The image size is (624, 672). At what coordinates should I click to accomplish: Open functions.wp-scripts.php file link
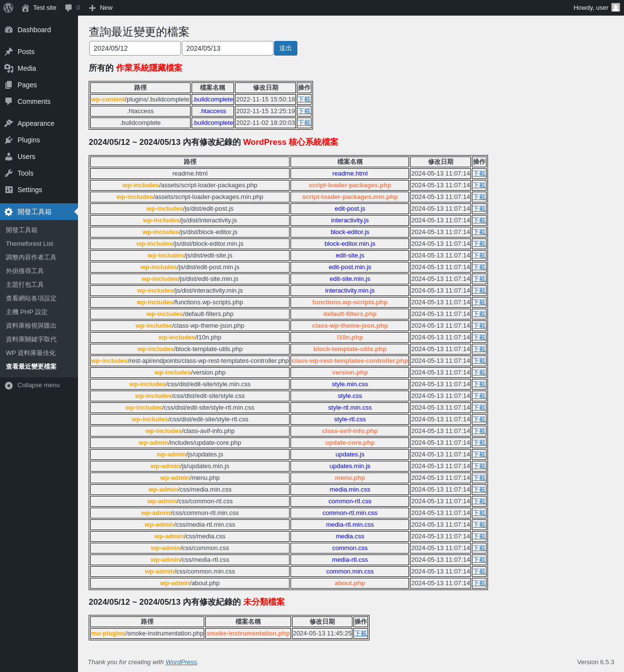(350, 302)
